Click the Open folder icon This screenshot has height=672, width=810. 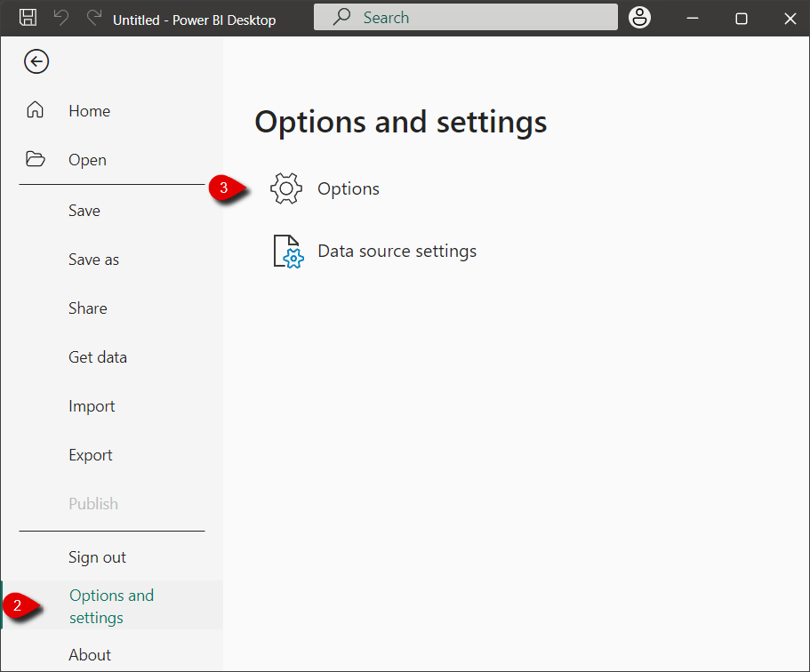pos(36,159)
